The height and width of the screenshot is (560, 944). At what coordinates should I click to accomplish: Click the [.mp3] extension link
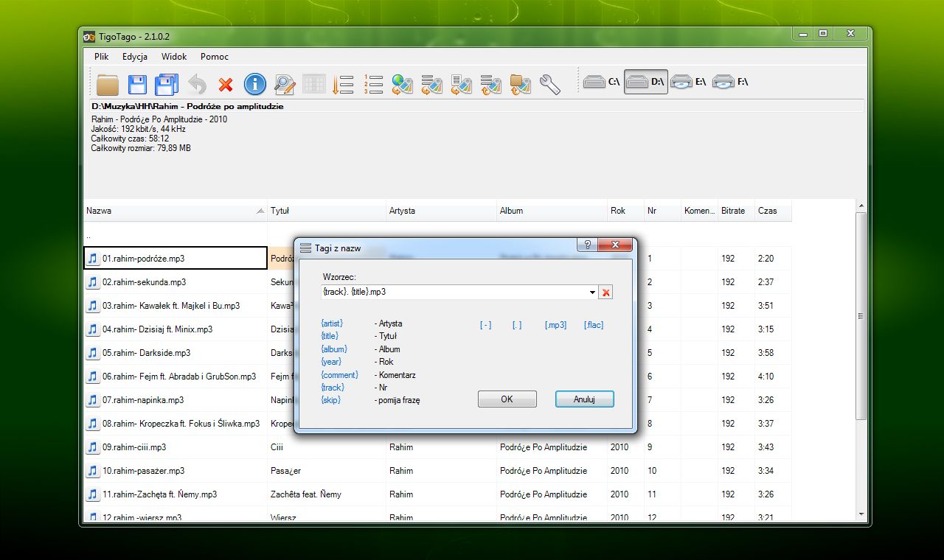pos(556,325)
